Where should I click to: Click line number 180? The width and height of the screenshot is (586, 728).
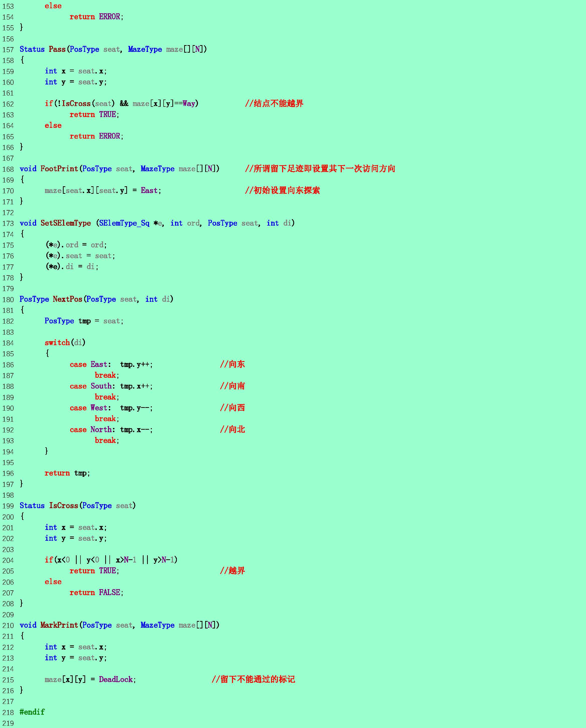point(8,300)
